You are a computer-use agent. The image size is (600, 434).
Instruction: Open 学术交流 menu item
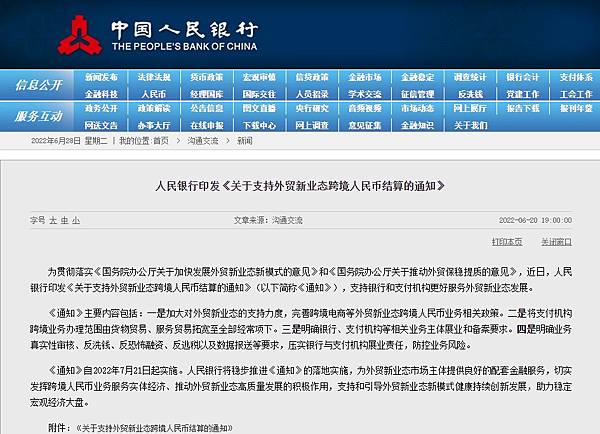(x=365, y=94)
